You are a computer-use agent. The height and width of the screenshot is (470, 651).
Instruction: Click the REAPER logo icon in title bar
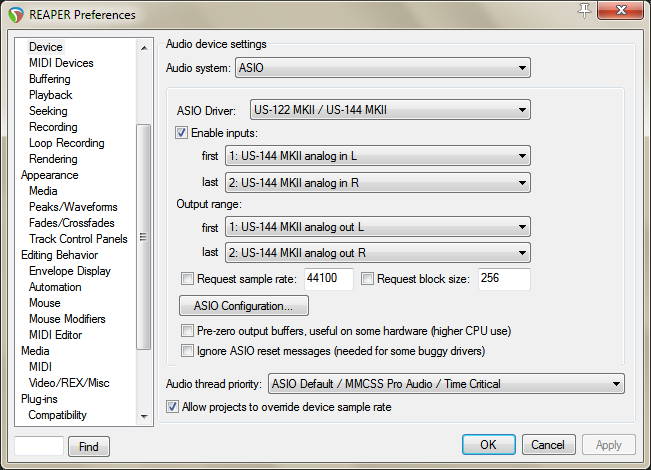coord(16,15)
